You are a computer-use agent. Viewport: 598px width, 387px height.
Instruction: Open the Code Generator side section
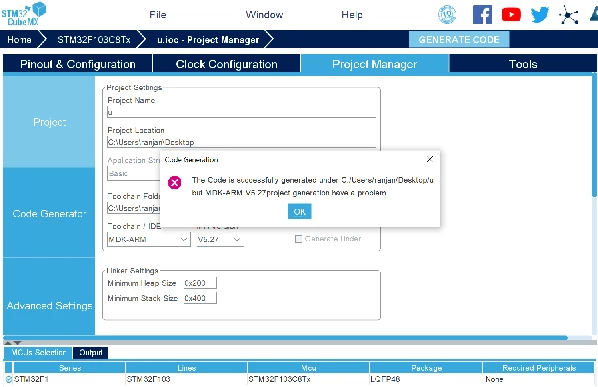(x=49, y=214)
